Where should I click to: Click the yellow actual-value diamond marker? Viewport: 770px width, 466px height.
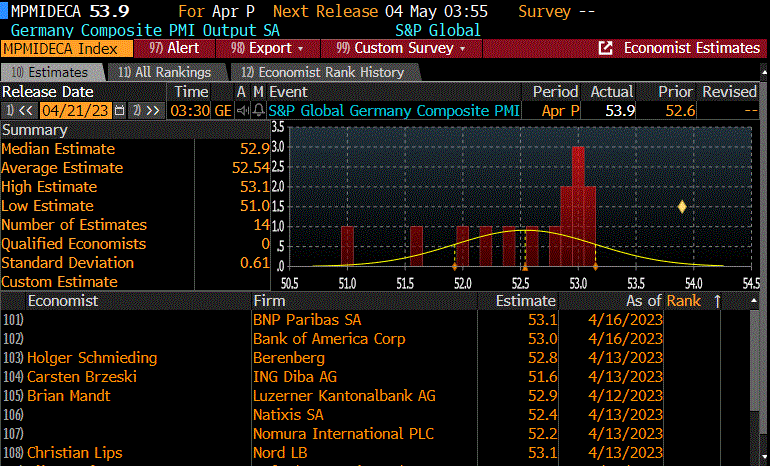[x=682, y=207]
